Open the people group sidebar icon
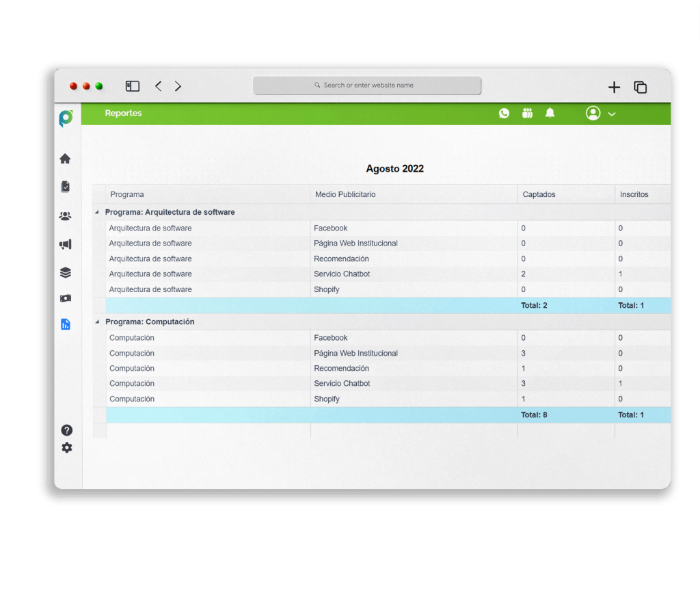700x606 pixels. click(65, 216)
